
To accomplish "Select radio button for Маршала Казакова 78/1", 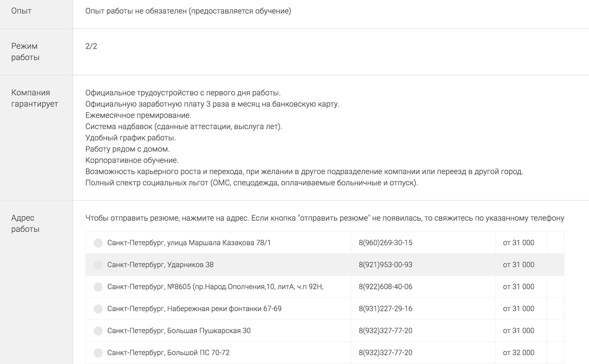I will 98,243.
